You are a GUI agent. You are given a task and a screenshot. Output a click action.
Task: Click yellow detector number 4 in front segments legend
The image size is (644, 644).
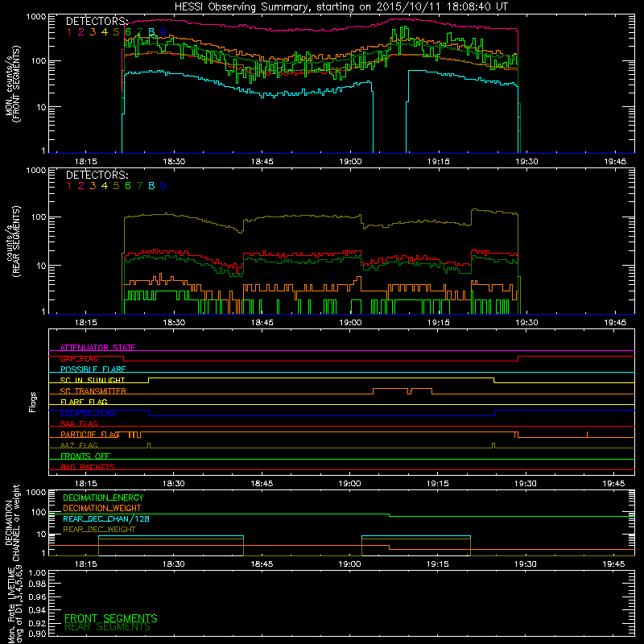tap(105, 32)
